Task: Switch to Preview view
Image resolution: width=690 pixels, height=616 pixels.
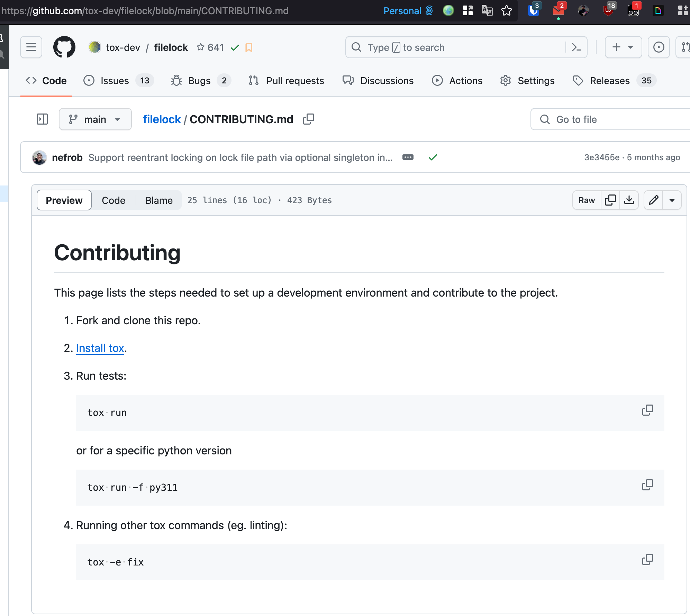Action: (64, 200)
